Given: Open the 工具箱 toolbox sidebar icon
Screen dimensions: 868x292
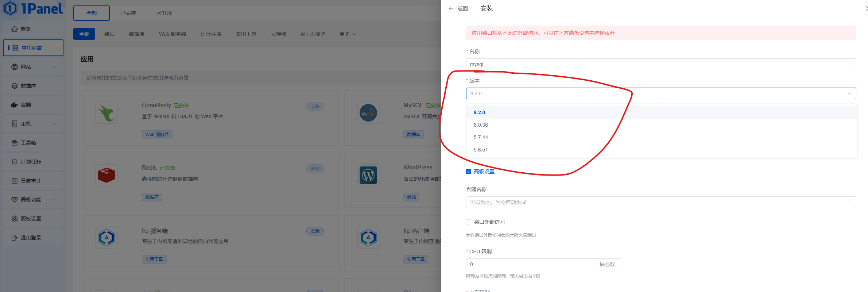Looking at the screenshot, I should [x=15, y=143].
